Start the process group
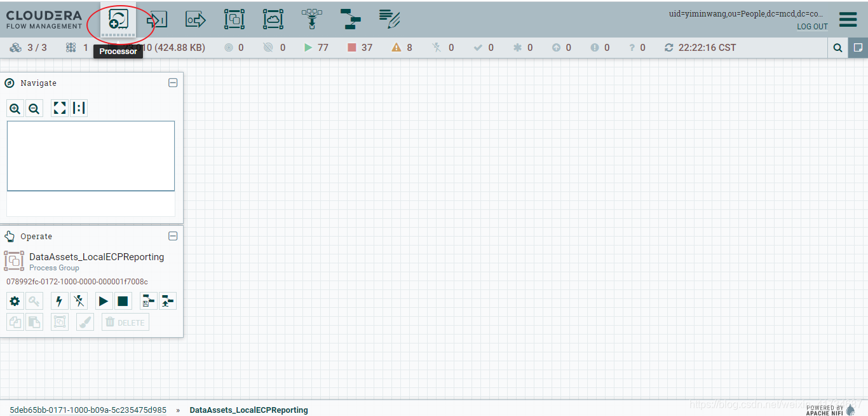The width and height of the screenshot is (868, 416). click(x=104, y=301)
